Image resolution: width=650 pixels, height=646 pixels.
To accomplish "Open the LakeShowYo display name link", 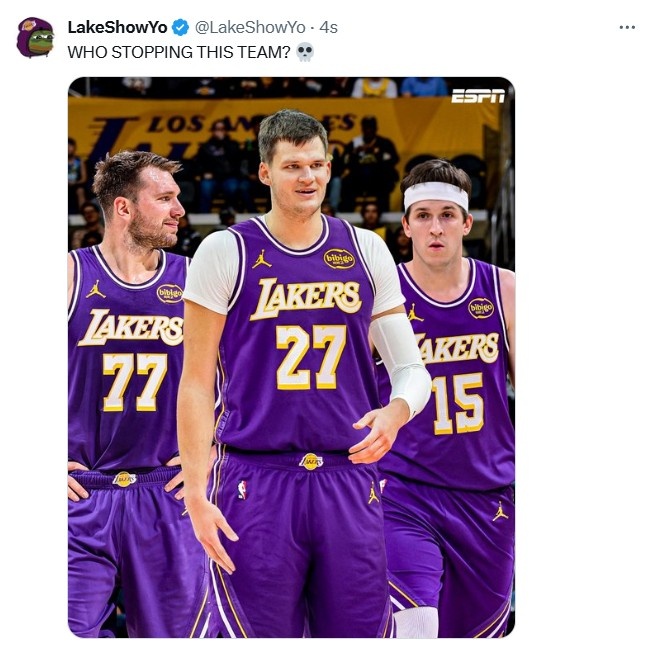I will pyautogui.click(x=117, y=27).
